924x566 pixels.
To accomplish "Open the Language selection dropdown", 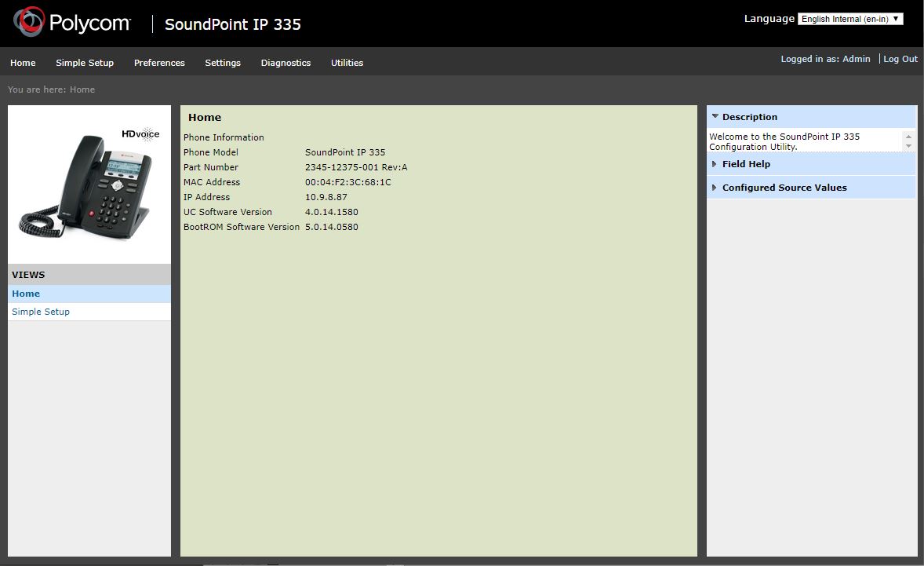I will 850,19.
